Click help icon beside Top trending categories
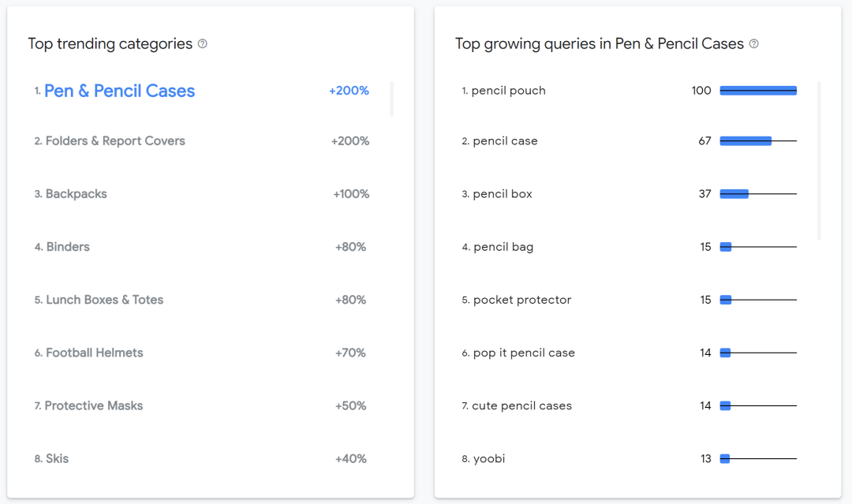The image size is (852, 504). (203, 44)
